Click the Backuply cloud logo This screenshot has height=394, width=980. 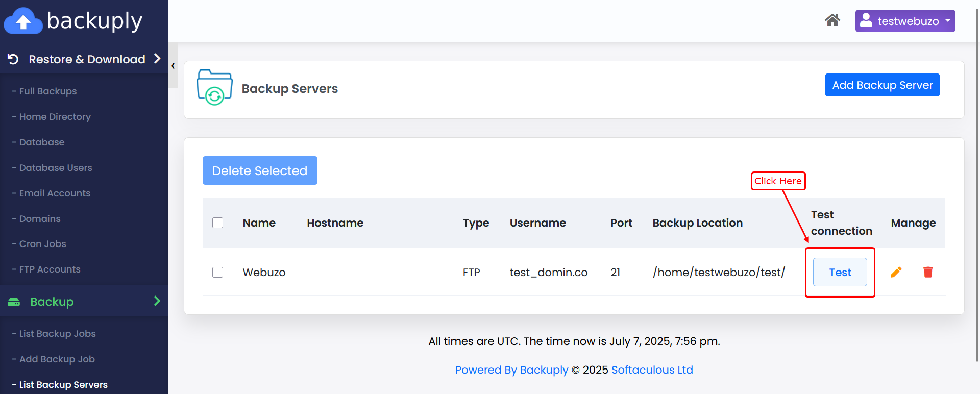tap(23, 21)
